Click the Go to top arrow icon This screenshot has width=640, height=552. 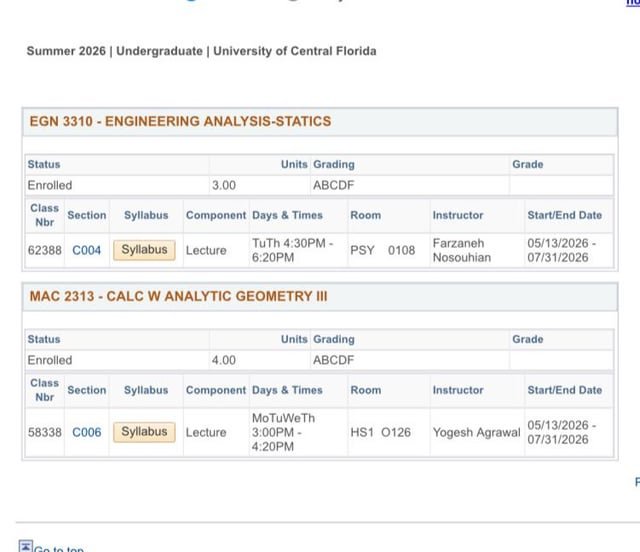25,546
